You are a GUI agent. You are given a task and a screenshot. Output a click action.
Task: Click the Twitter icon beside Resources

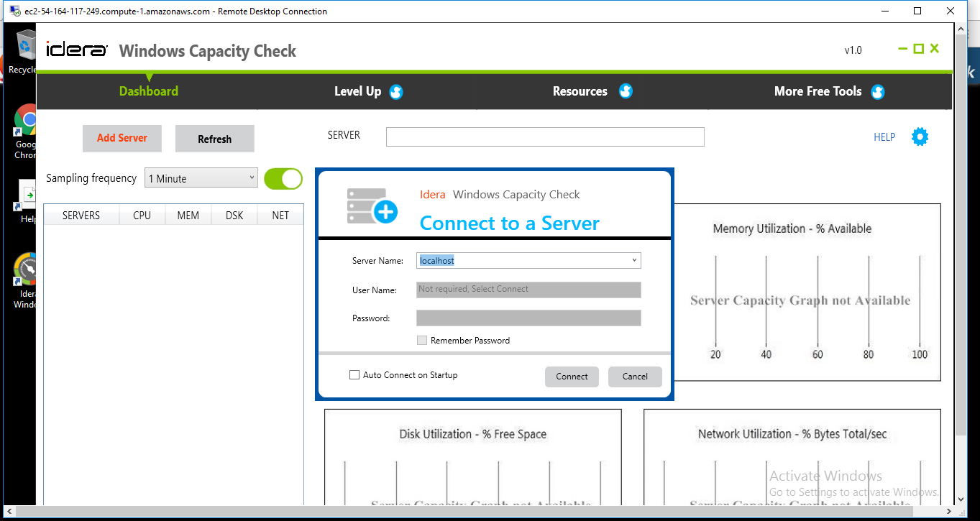click(626, 91)
